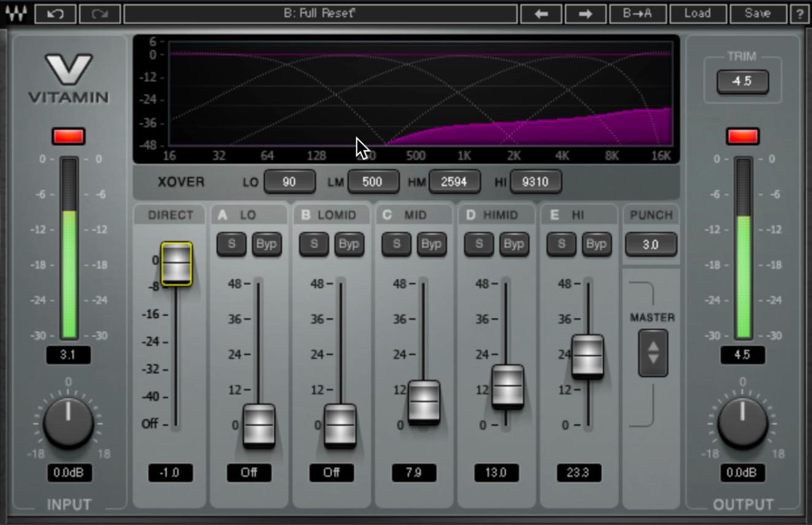Bypass the HI band
The width and height of the screenshot is (812, 525).
tap(596, 244)
